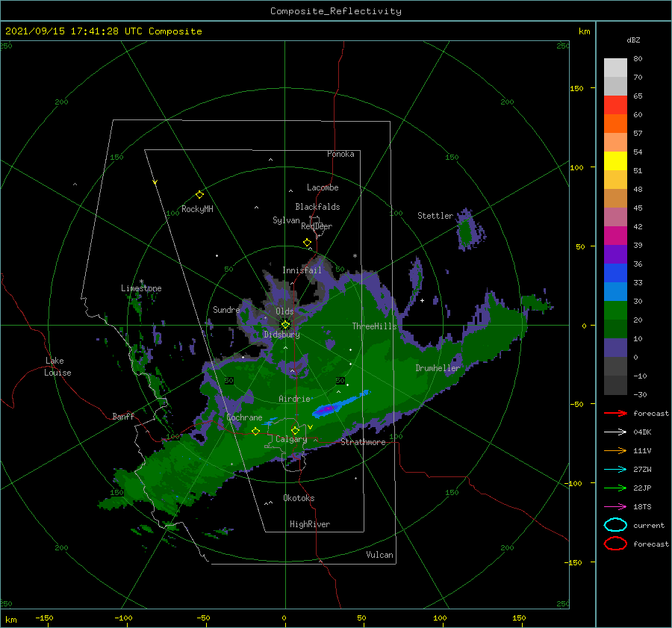Click the Limestone label
This screenshot has width=672, height=628.
pyautogui.click(x=141, y=288)
